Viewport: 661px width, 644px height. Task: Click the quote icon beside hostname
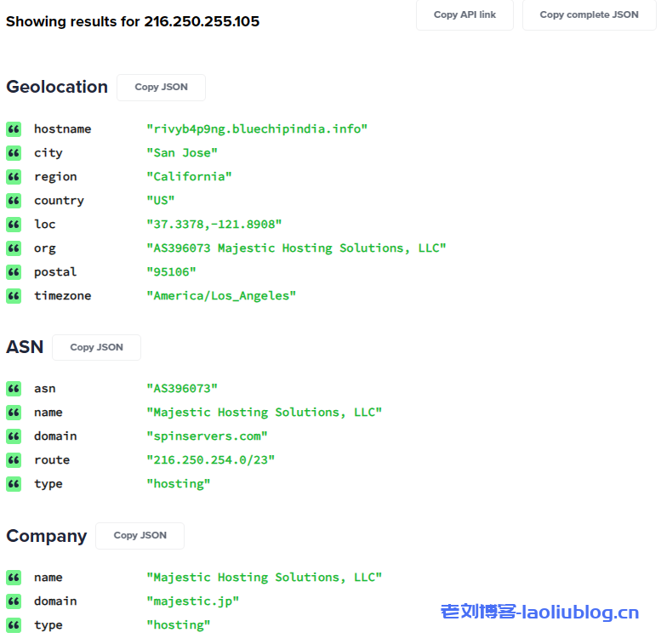[x=14, y=129]
